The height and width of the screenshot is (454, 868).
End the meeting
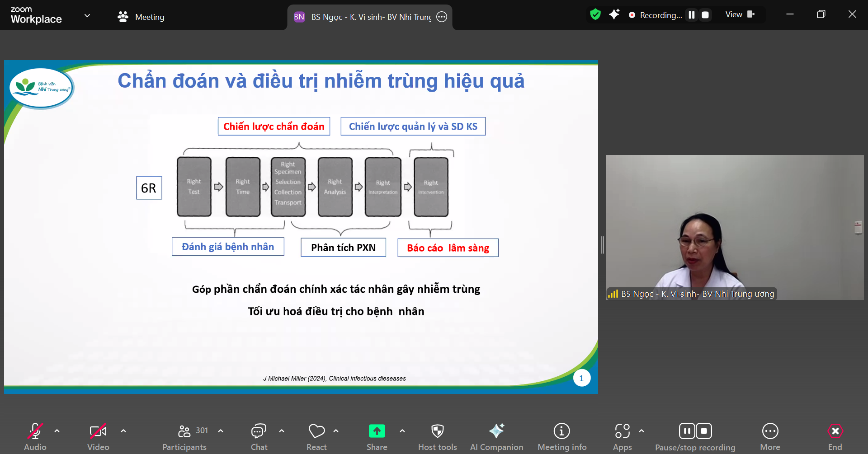(x=835, y=436)
